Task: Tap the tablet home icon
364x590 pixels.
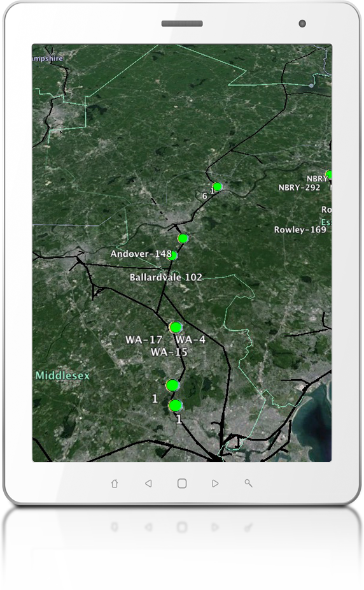Action: [x=115, y=484]
